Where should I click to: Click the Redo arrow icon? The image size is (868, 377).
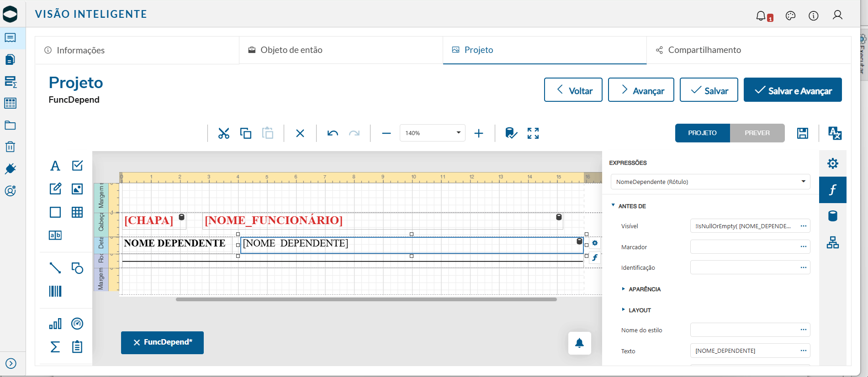(x=354, y=133)
